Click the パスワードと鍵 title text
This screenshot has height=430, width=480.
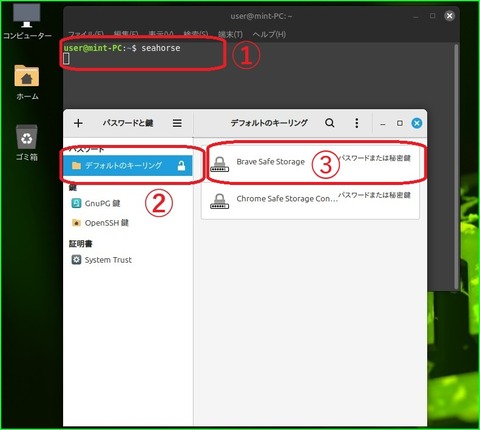128,123
